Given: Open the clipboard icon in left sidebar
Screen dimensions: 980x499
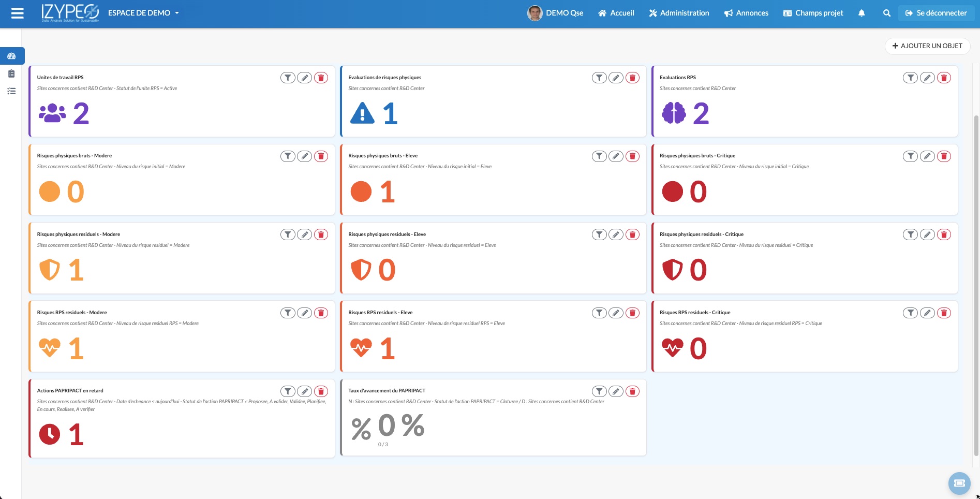Looking at the screenshot, I should click(x=11, y=74).
